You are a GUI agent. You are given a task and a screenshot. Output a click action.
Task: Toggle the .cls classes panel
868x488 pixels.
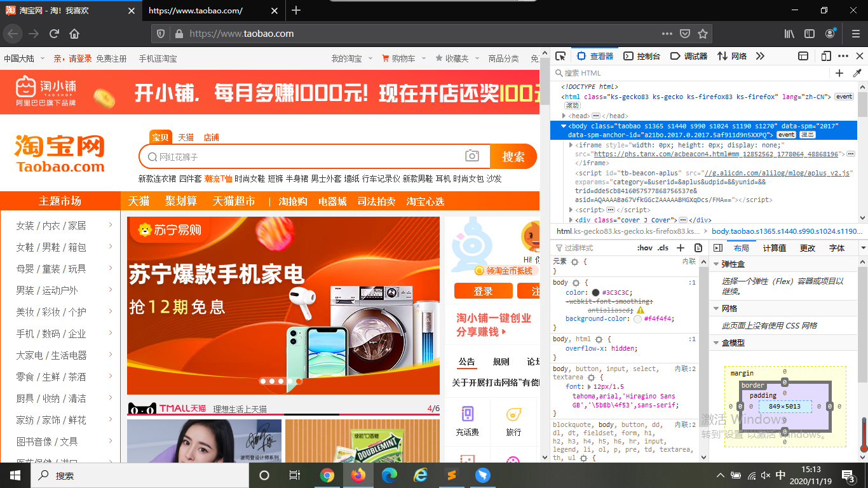click(663, 248)
